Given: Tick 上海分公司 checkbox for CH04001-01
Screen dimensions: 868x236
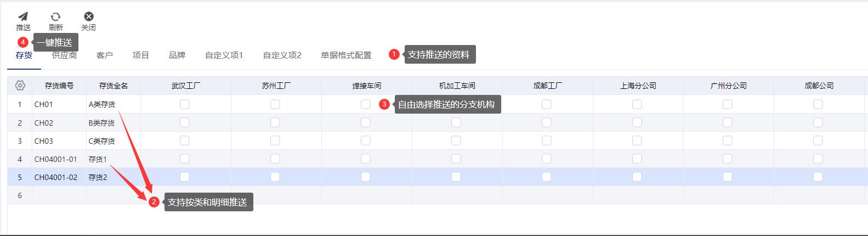Looking at the screenshot, I should (637, 159).
